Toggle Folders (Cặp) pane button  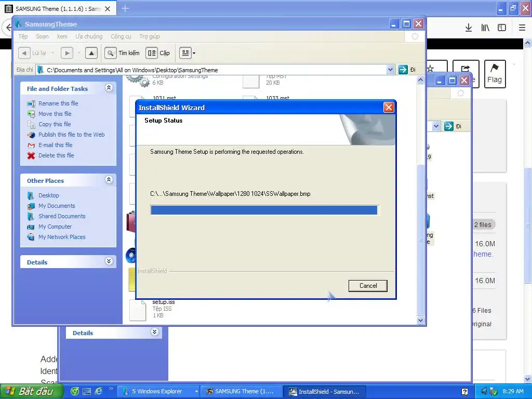tap(158, 53)
